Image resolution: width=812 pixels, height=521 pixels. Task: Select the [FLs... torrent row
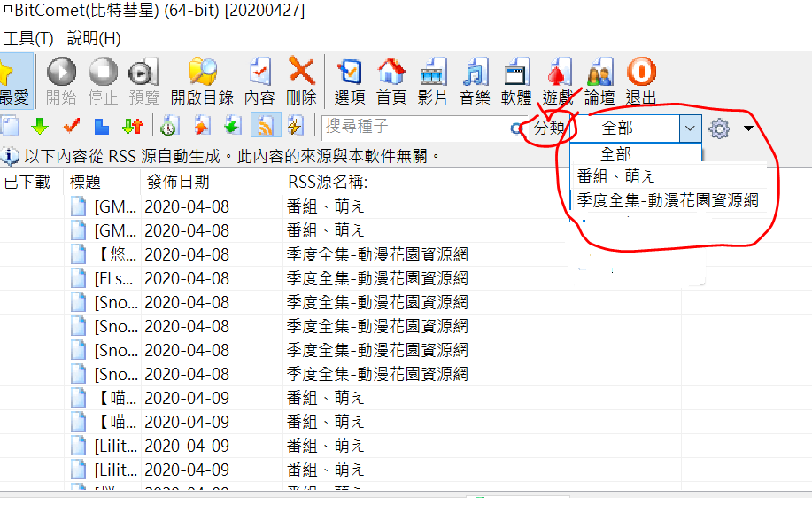click(x=341, y=278)
